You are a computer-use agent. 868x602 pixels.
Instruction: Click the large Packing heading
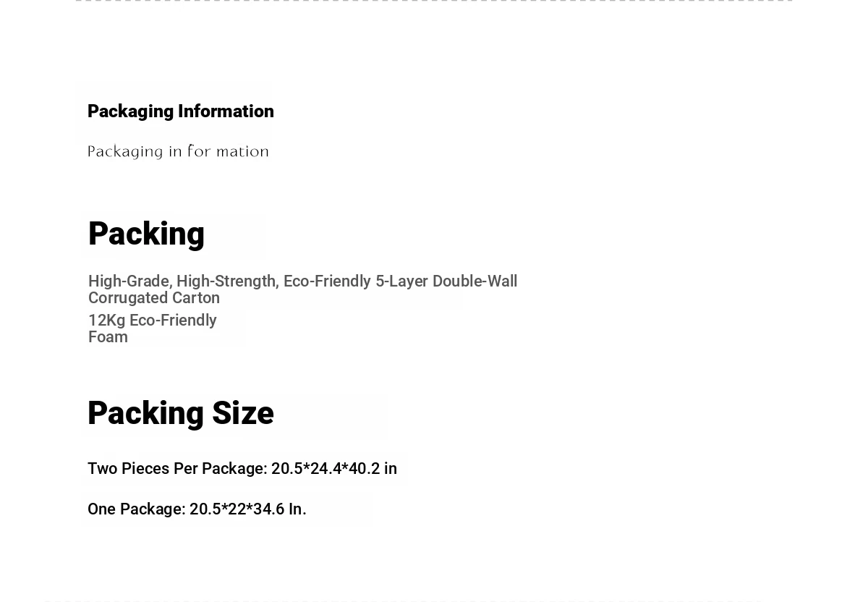coord(146,234)
